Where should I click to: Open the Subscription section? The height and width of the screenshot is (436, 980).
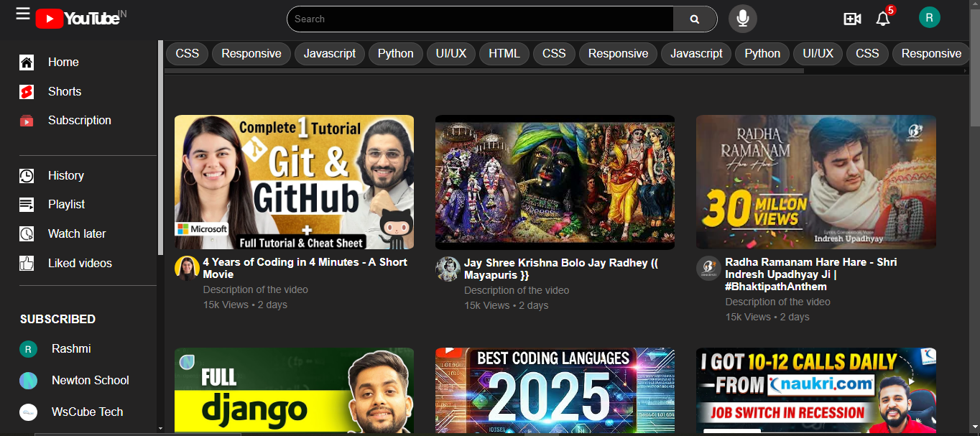tap(79, 120)
